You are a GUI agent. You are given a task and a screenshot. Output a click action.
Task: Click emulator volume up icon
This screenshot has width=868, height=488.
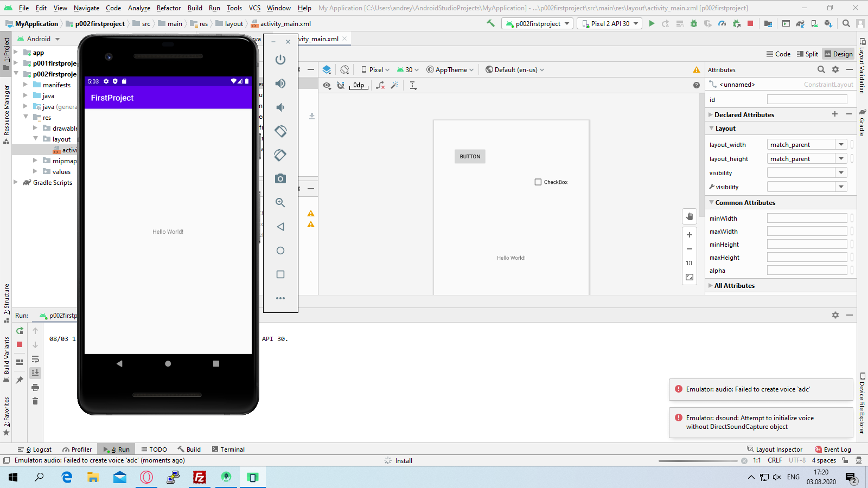click(x=280, y=84)
